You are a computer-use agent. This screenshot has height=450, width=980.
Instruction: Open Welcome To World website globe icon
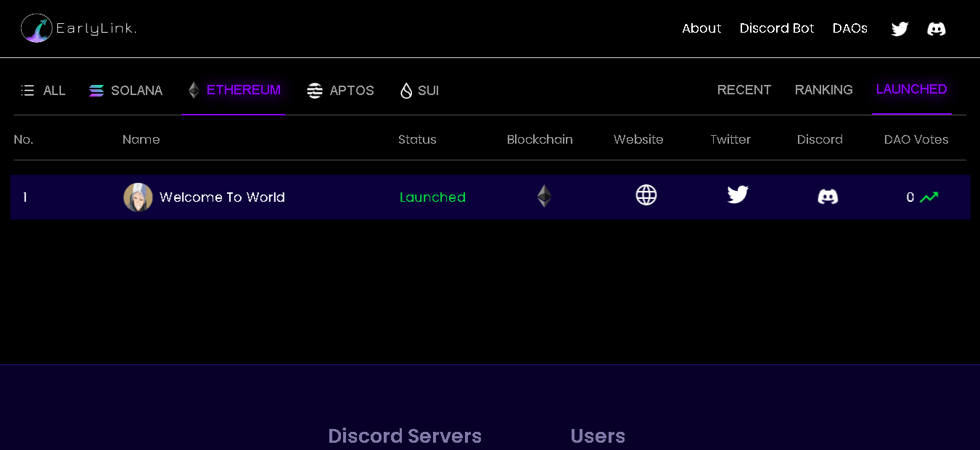point(646,195)
